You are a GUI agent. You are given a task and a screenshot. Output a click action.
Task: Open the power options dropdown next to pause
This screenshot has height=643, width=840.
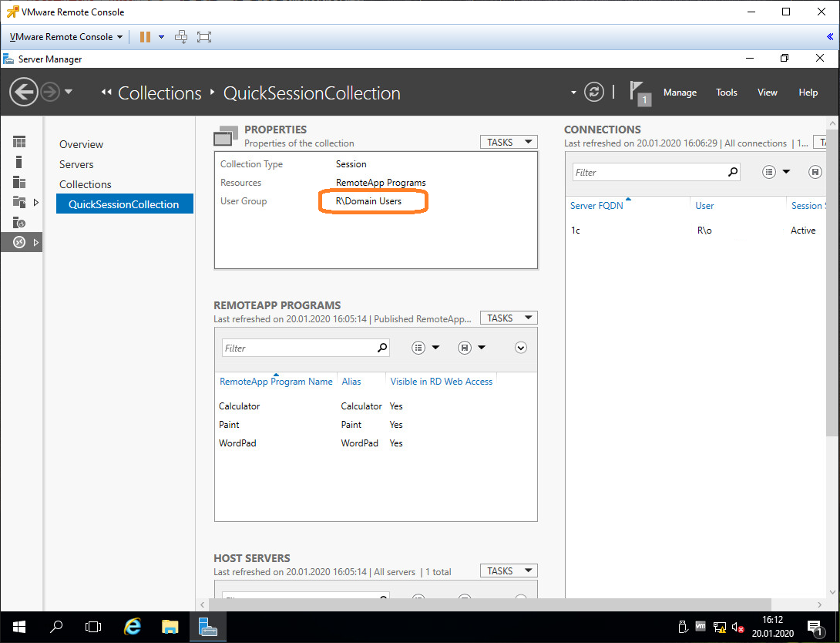(161, 37)
